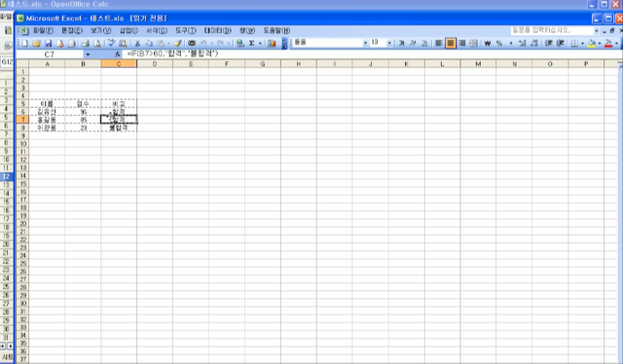Screen dimensions: 623x364
Task: Apply percent style icon
Action: click(499, 43)
